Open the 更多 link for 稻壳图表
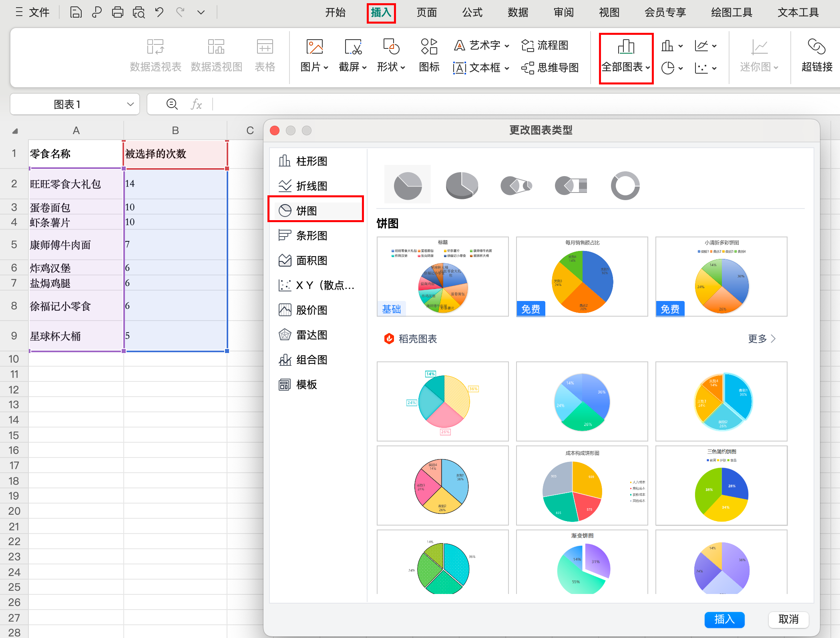 (762, 339)
